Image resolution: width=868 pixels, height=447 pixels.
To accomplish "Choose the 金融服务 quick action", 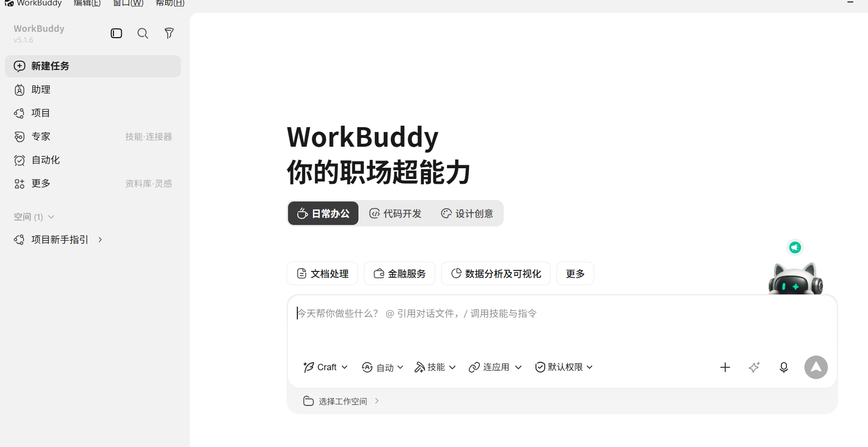I will tap(400, 273).
